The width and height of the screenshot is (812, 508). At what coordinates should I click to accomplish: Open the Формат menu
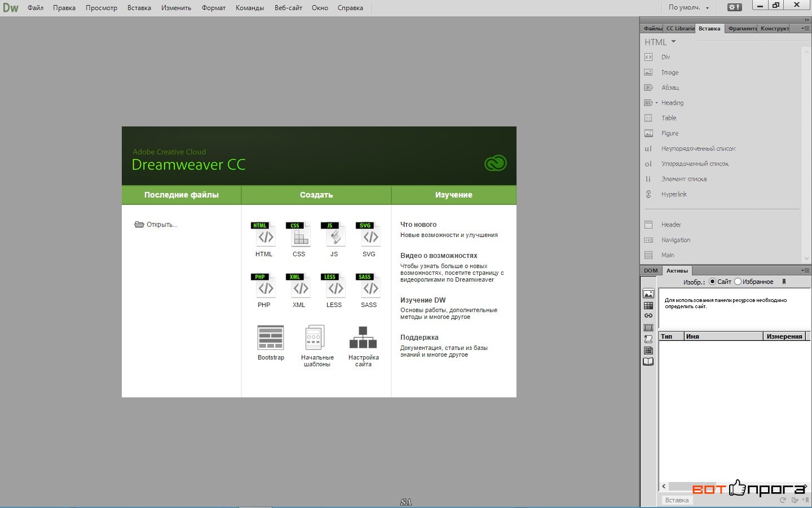point(214,8)
